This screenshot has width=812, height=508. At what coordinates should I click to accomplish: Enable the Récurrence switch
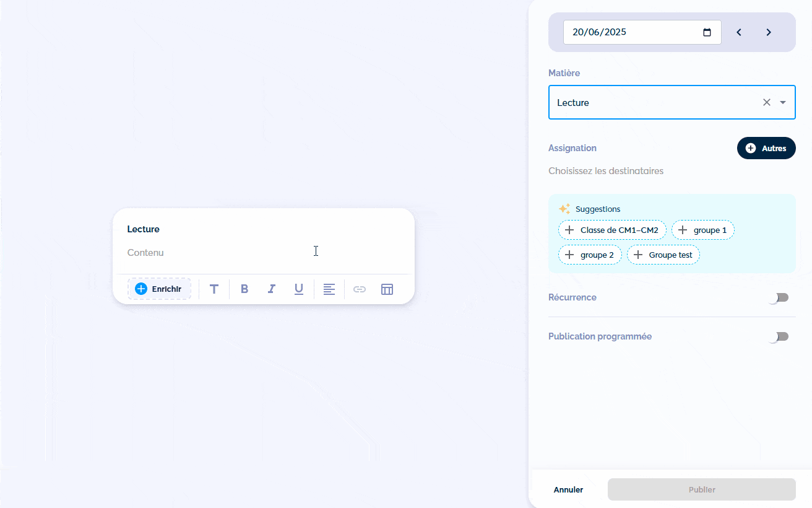[779, 298]
